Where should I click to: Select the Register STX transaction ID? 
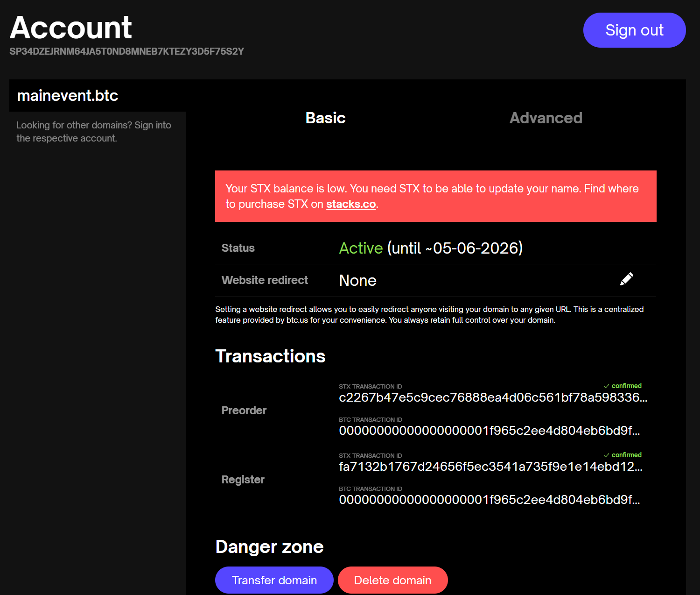490,466
